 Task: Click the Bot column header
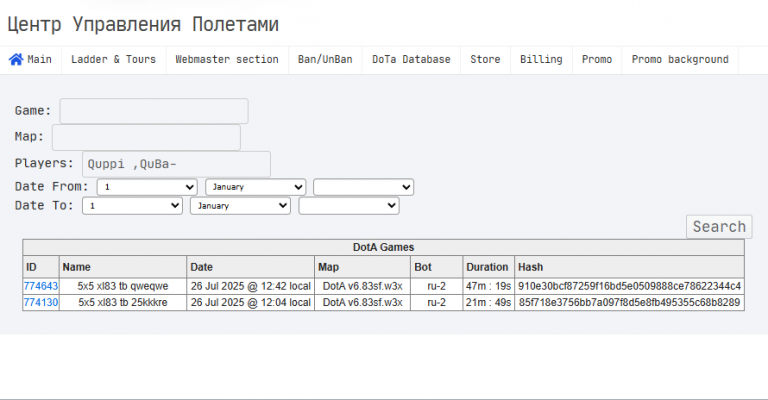pyautogui.click(x=436, y=267)
